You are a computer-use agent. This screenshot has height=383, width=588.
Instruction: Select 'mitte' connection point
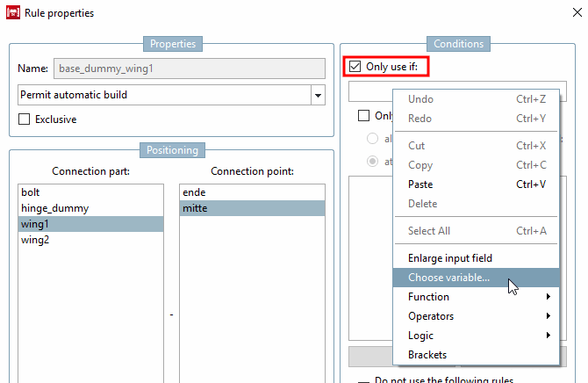pos(196,208)
